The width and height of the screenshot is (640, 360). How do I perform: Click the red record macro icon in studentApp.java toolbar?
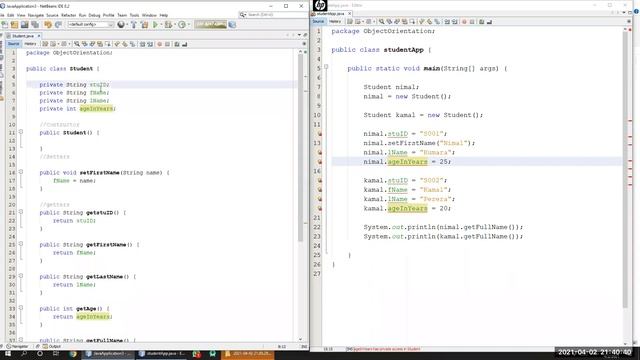464,22
